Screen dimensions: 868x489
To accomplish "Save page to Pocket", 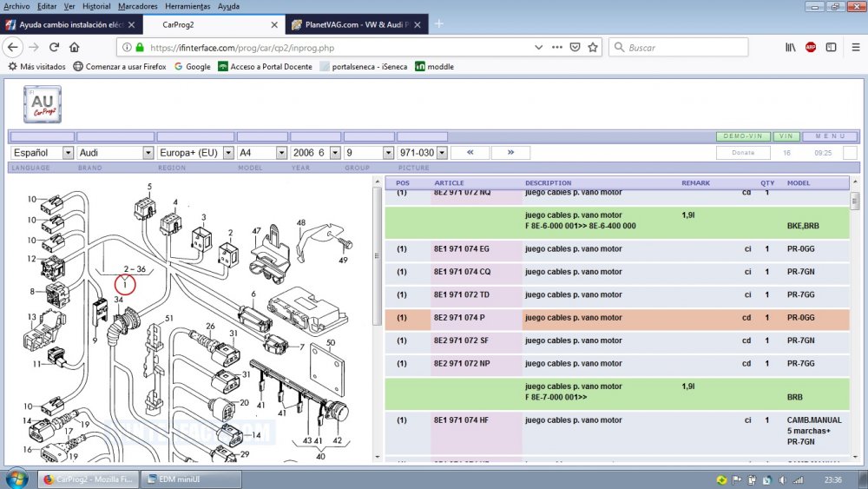I will click(x=575, y=48).
